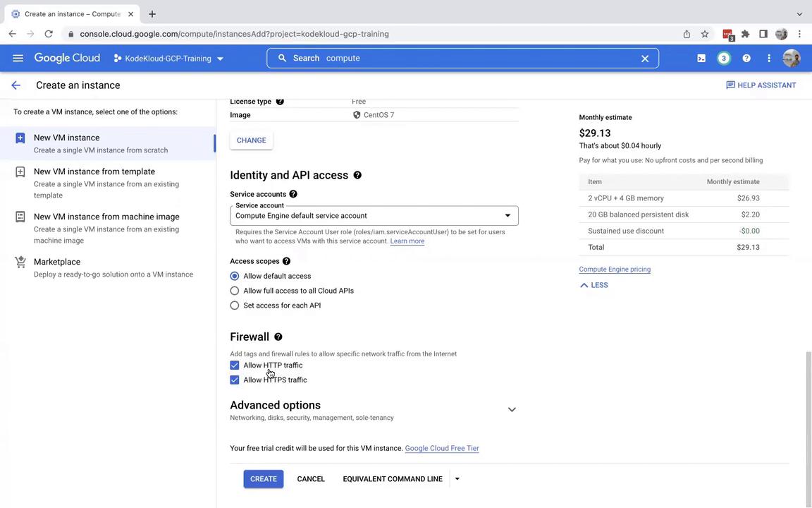Click the search magnifier icon

282,58
